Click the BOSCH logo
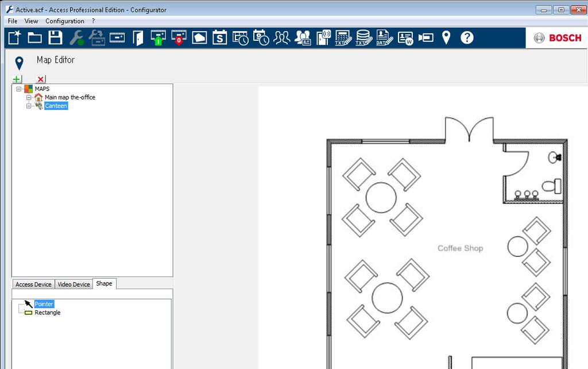588x369 pixels. click(558, 38)
